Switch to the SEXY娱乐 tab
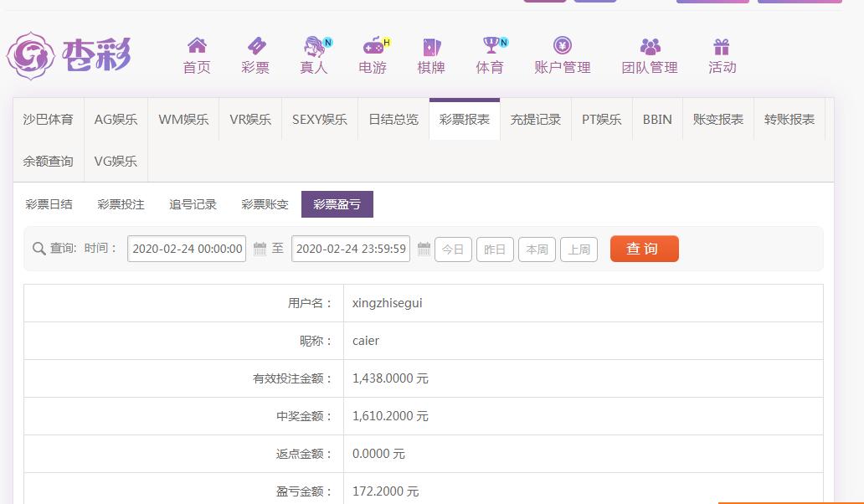 pos(320,120)
